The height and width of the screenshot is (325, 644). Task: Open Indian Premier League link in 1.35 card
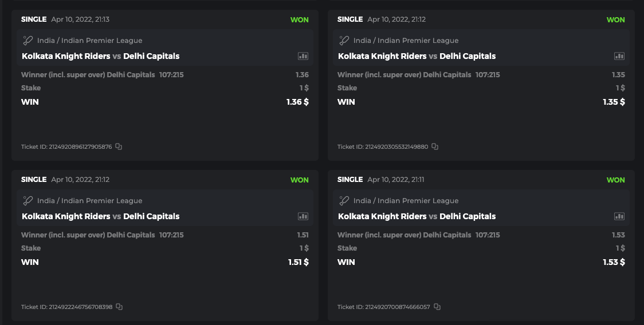tap(406, 41)
